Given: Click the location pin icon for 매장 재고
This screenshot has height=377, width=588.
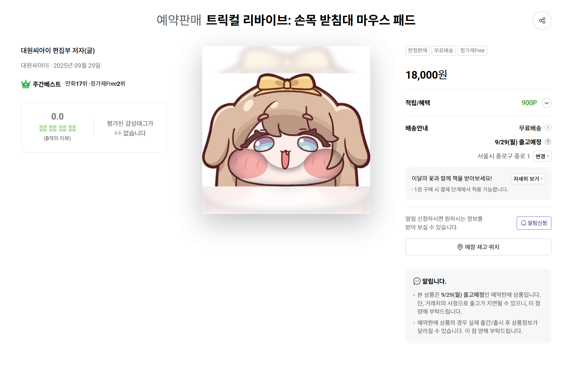Looking at the screenshot, I should (x=460, y=247).
